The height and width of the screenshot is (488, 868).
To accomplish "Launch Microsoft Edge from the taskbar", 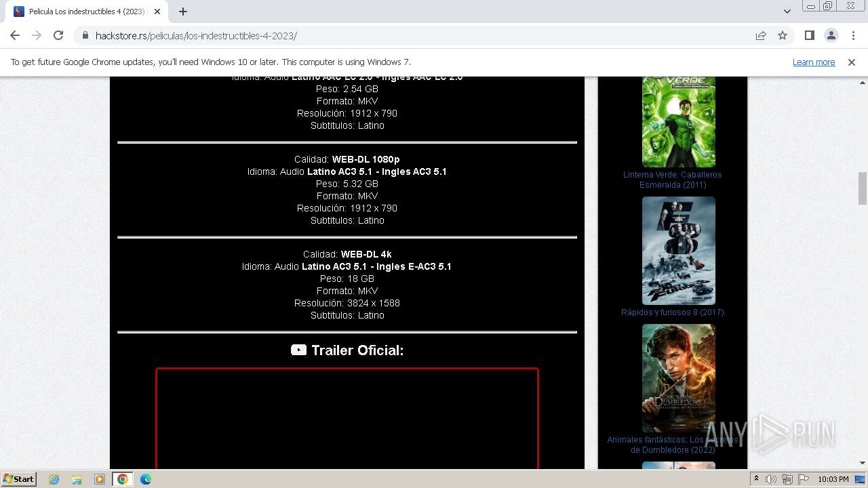I will point(146,479).
